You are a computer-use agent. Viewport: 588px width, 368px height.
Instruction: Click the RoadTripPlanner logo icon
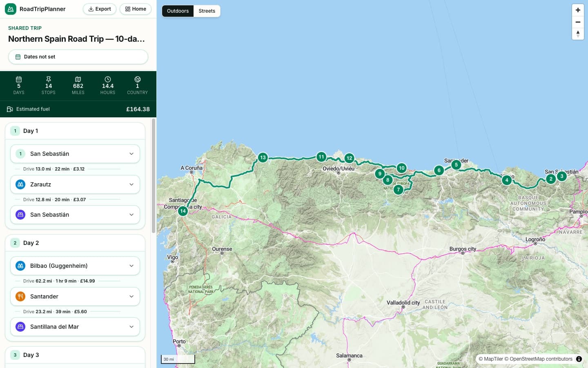(x=11, y=9)
